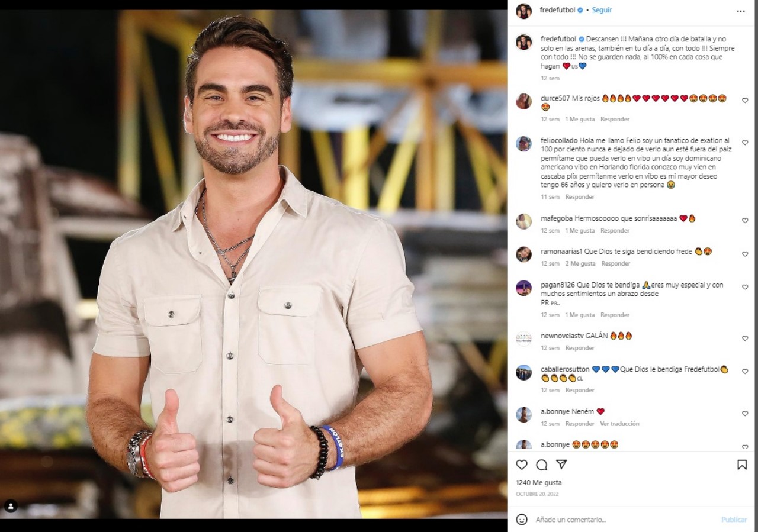Click the comment input field

coord(625,520)
